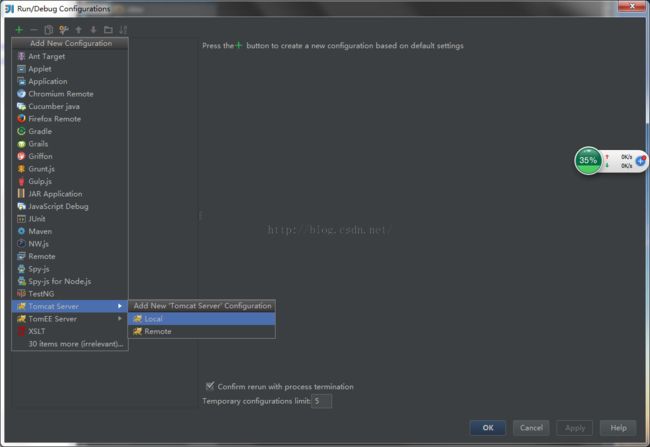Click the Sort Configurations icon
Viewport: 650px width, 447px height.
point(123,30)
